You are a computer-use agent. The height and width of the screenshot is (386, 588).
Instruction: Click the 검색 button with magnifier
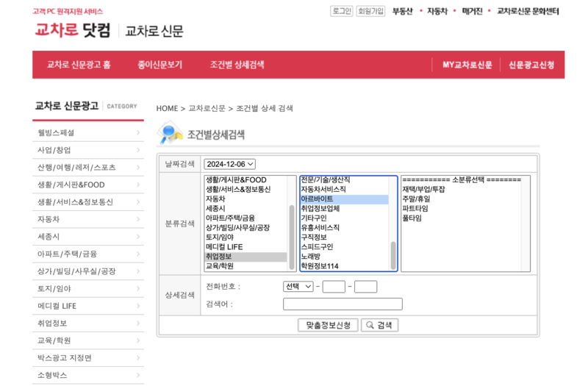point(379,325)
